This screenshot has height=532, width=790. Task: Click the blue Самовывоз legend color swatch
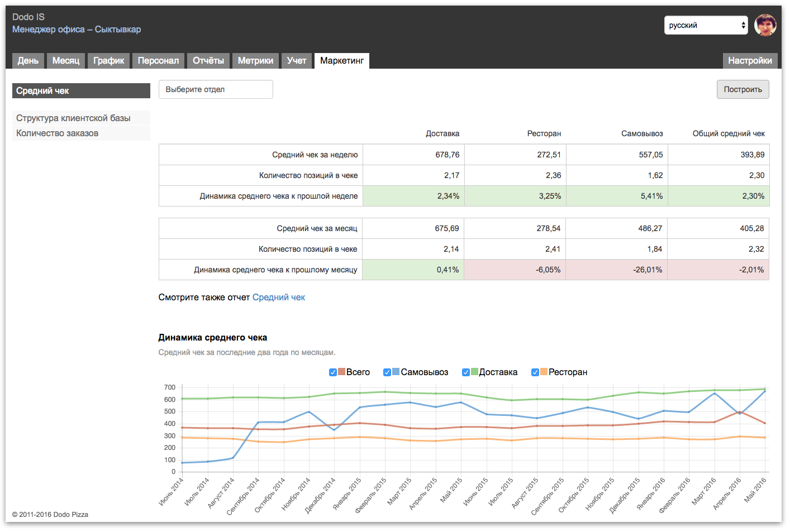coord(396,372)
